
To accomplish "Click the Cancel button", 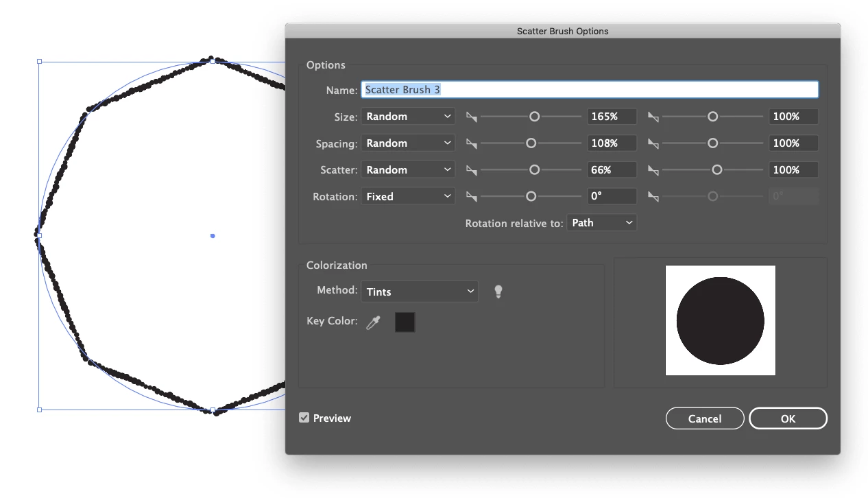I will [x=705, y=418].
